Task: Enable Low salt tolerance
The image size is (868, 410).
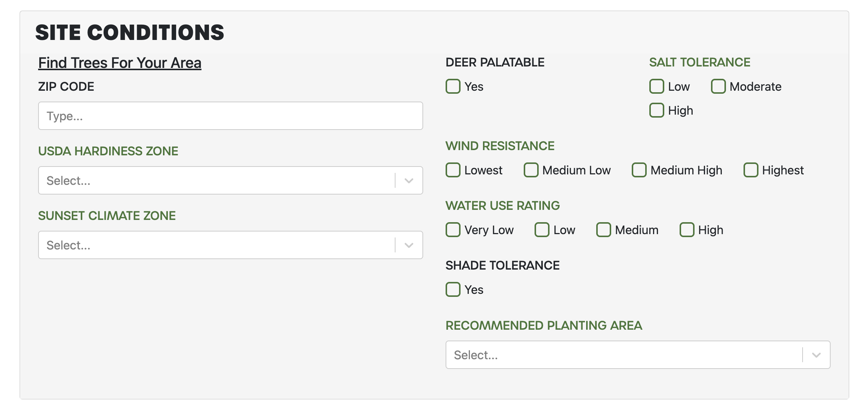Action: coord(657,86)
